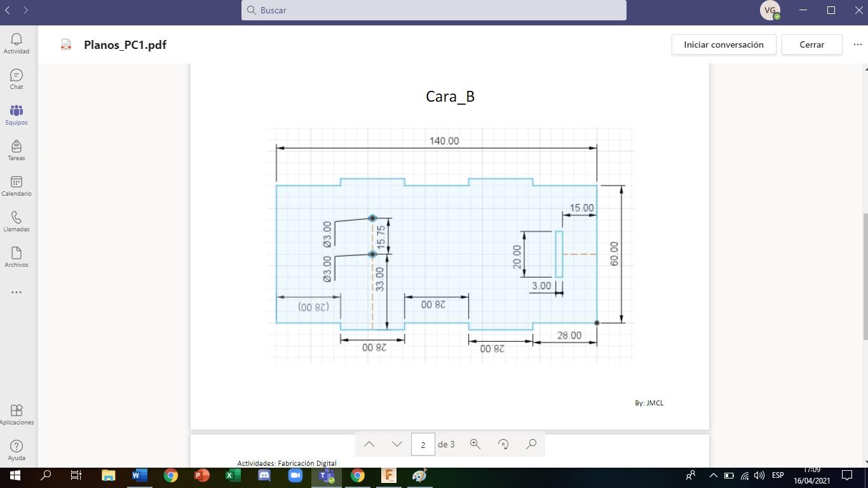This screenshot has height=488, width=868.
Task: Open Task View on the taskbar
Action: coord(76,475)
